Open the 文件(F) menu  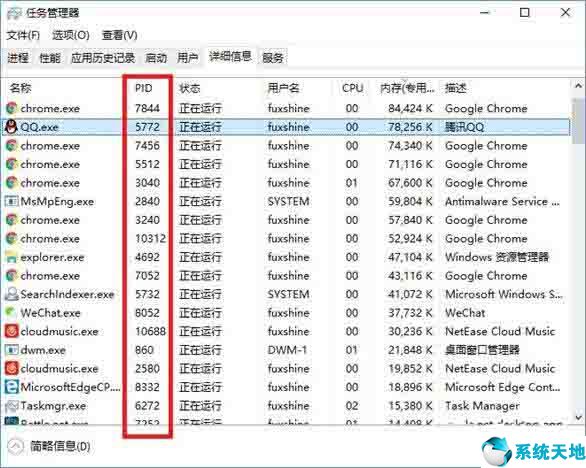pyautogui.click(x=23, y=36)
